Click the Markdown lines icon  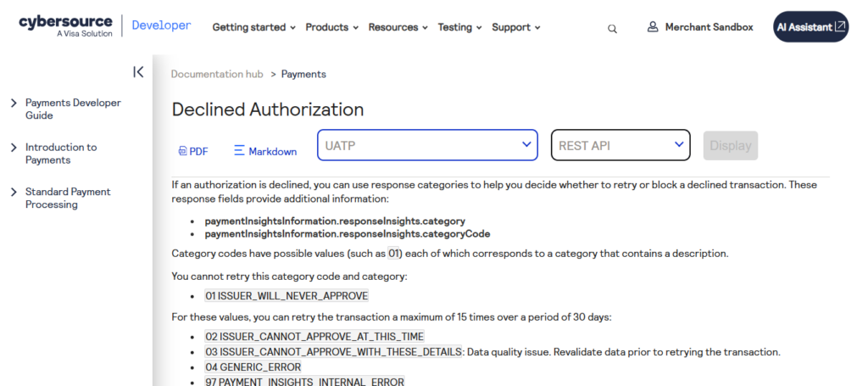(239, 151)
